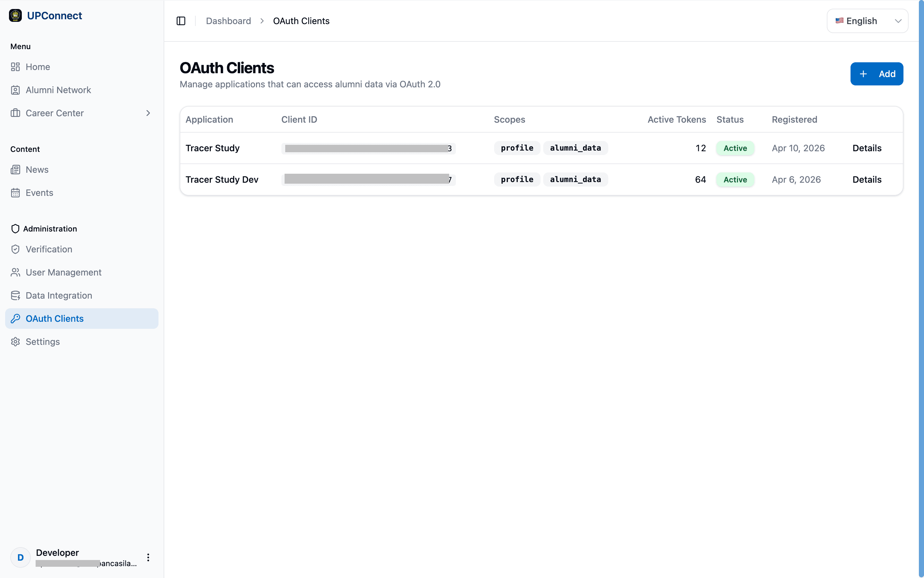
Task: Click the Verification shield-check icon
Action: pos(15,249)
